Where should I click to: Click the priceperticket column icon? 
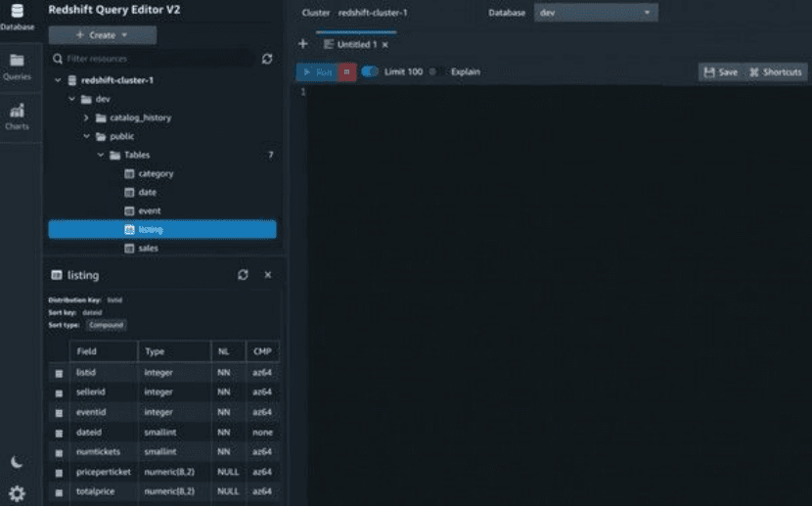(59, 473)
